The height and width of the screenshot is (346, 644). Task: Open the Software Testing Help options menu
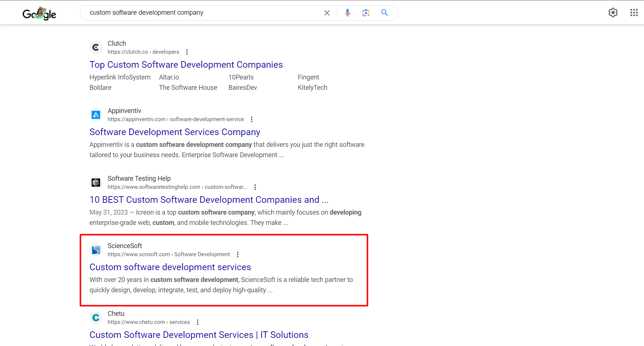coord(255,187)
